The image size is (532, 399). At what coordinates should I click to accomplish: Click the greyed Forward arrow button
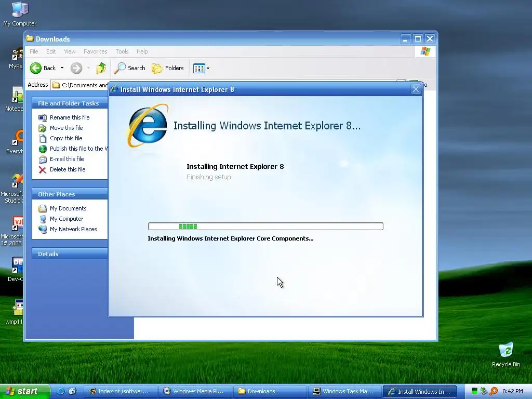pyautogui.click(x=76, y=68)
